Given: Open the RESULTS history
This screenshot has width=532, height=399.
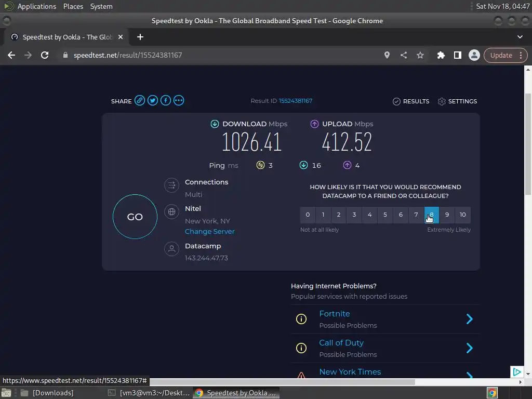Looking at the screenshot, I should pos(411,101).
